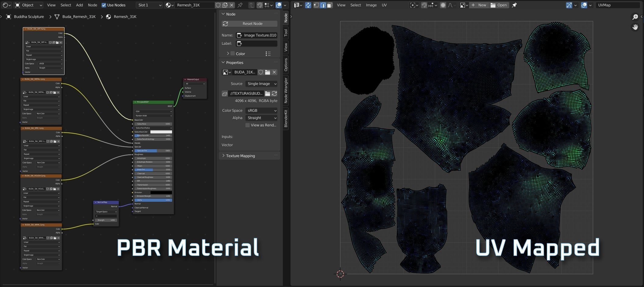644x287 pixels.
Task: Pin the image in UV editor
Action: (x=514, y=5)
